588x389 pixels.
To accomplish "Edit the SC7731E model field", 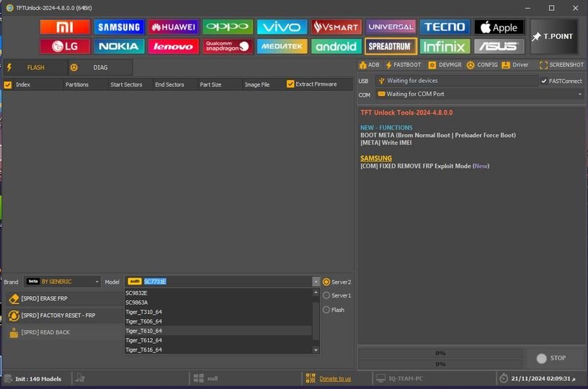I will point(218,282).
